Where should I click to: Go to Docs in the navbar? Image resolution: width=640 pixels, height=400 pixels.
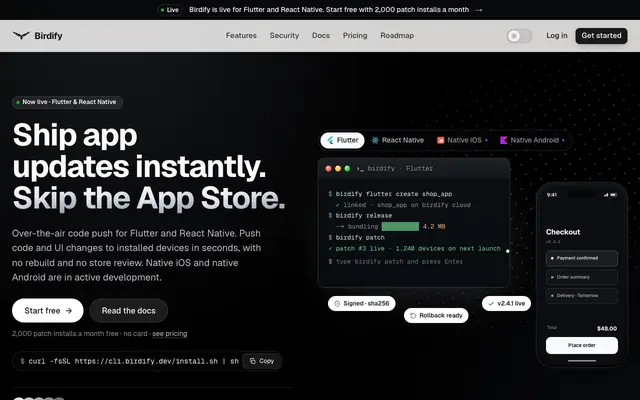tap(321, 36)
